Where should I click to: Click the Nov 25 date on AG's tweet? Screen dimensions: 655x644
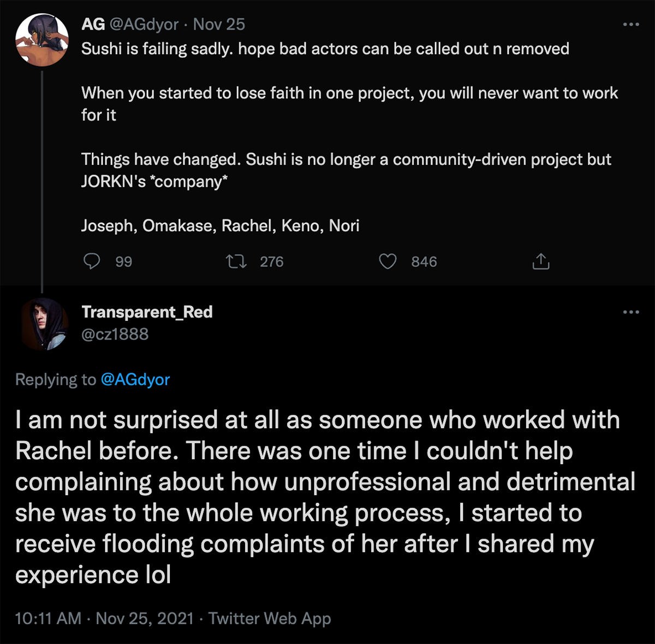click(219, 24)
